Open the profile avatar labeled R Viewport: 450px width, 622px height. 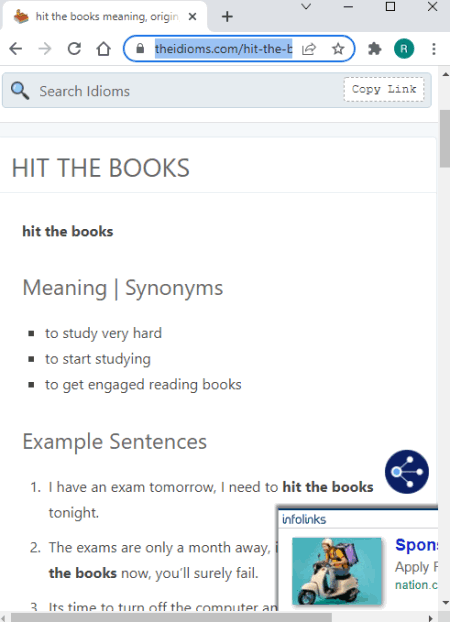pyautogui.click(x=404, y=49)
